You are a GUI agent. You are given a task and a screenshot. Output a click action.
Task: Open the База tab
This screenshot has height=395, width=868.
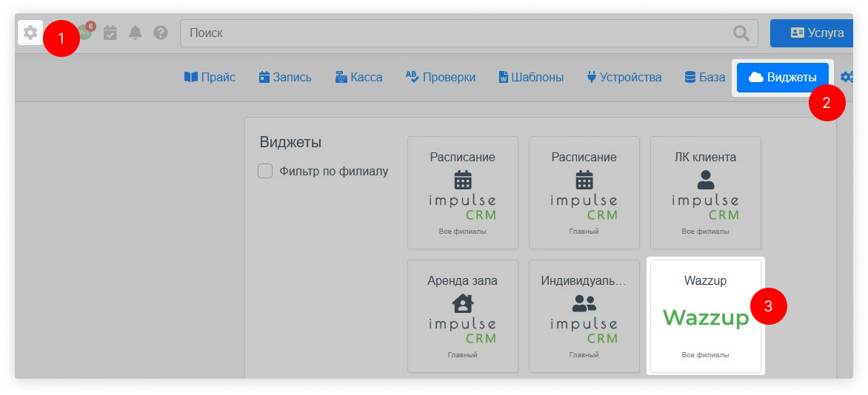coord(704,77)
